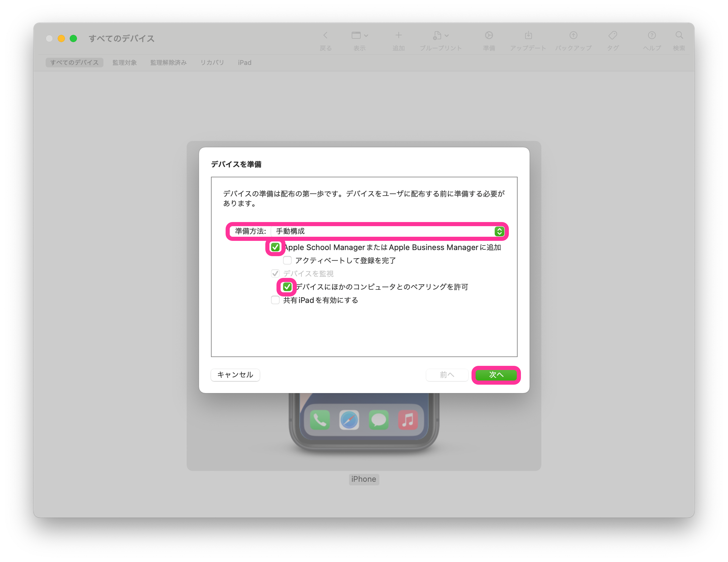
Task: Open Help (ヘルプ) question mark icon
Action: [x=652, y=35]
